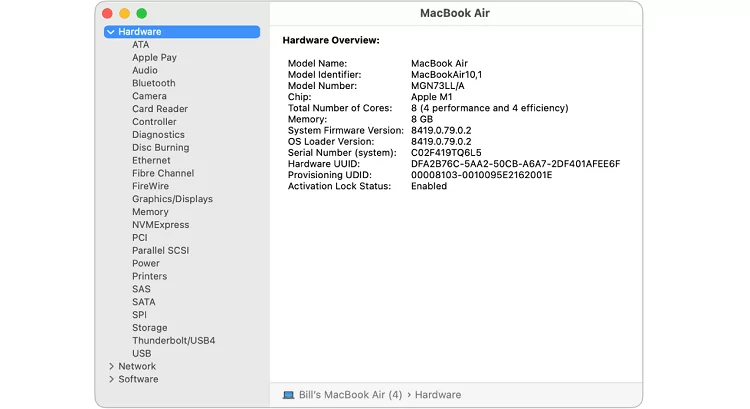The height and width of the screenshot is (409, 750).
Task: Click the Serial Number (system) label
Action: click(342, 153)
